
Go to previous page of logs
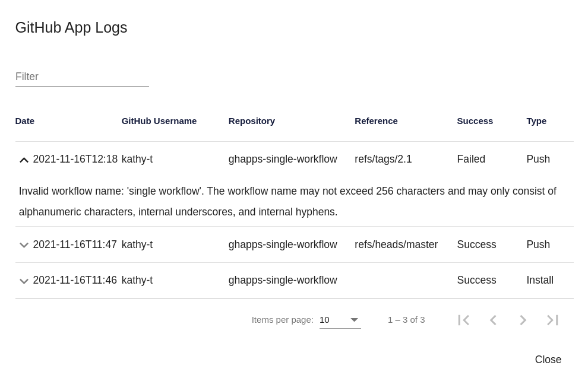[x=493, y=320]
